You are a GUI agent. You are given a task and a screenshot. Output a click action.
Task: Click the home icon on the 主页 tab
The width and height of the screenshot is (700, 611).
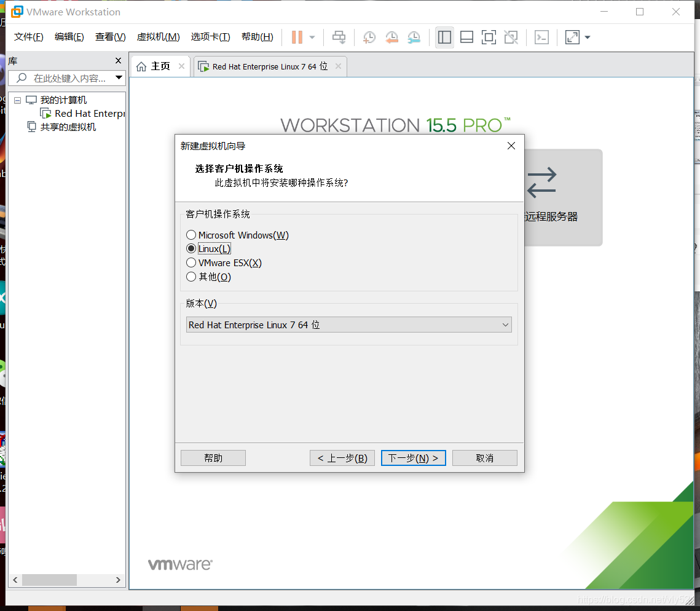(141, 66)
